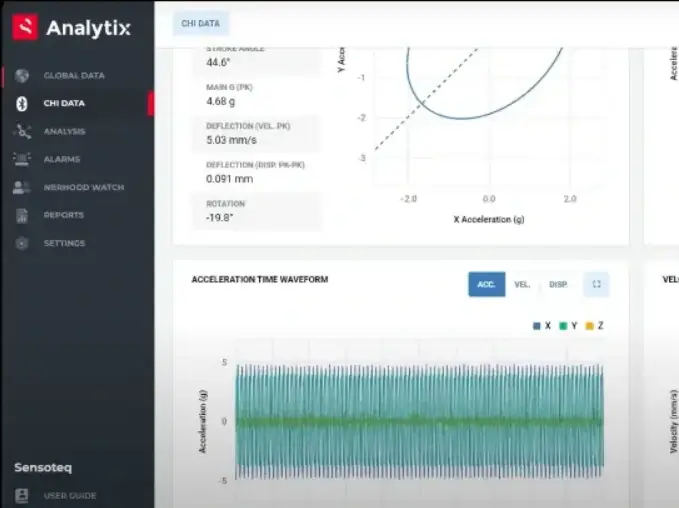This screenshot has width=679, height=508.
Task: Switch waveform to VEL. mode
Action: click(522, 285)
